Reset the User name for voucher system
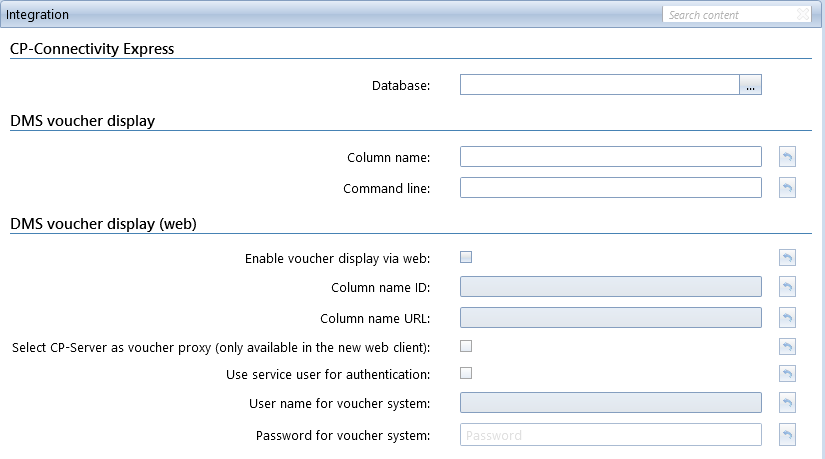Screen dimensions: 825x459 click(787, 403)
